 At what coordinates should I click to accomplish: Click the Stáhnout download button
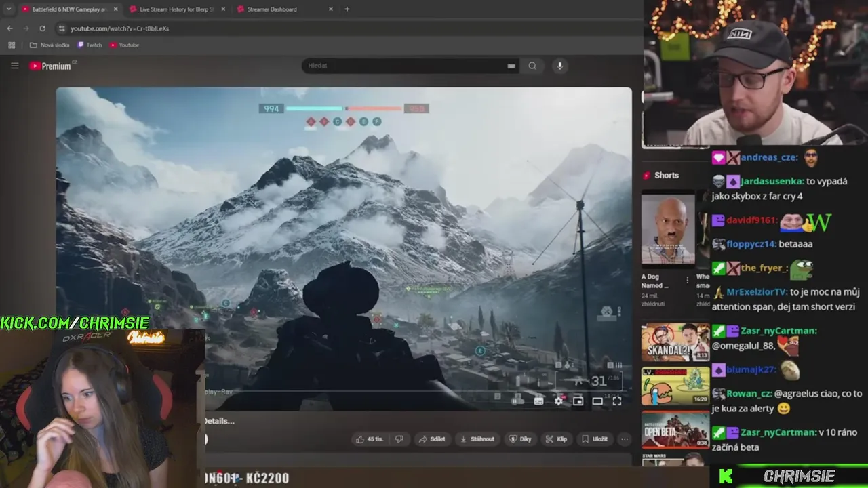477,439
